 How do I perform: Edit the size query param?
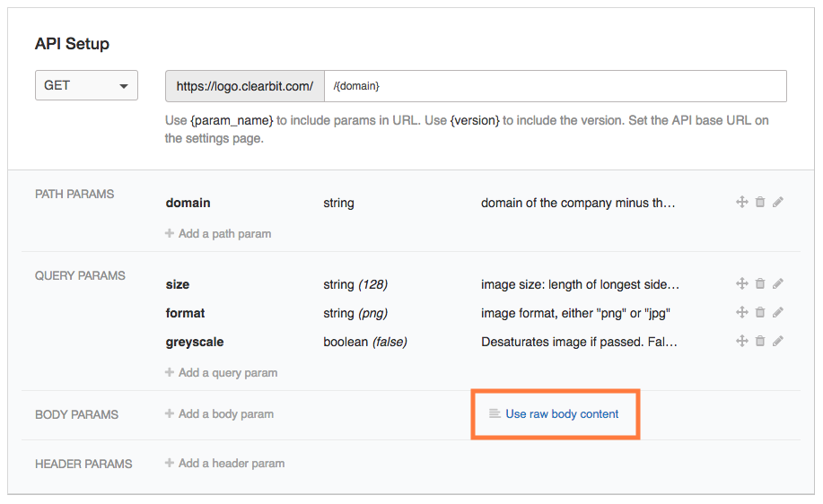tap(778, 284)
